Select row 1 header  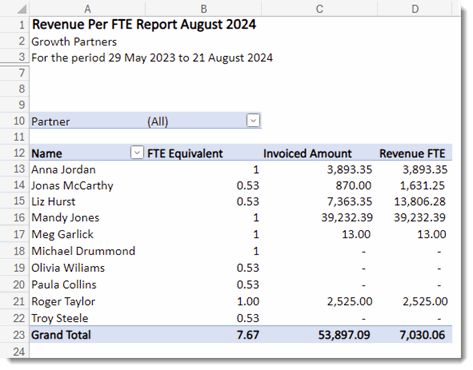tap(15, 24)
